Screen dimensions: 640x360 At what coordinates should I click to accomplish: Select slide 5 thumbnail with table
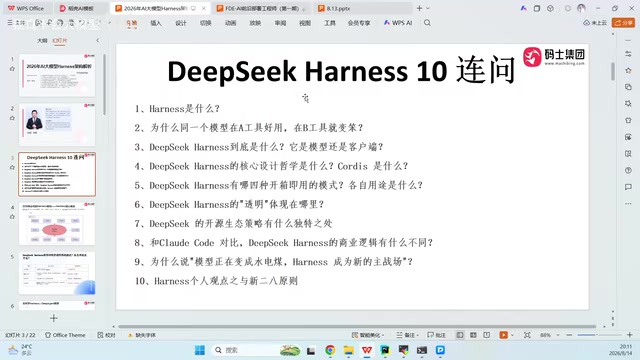tap(57, 273)
